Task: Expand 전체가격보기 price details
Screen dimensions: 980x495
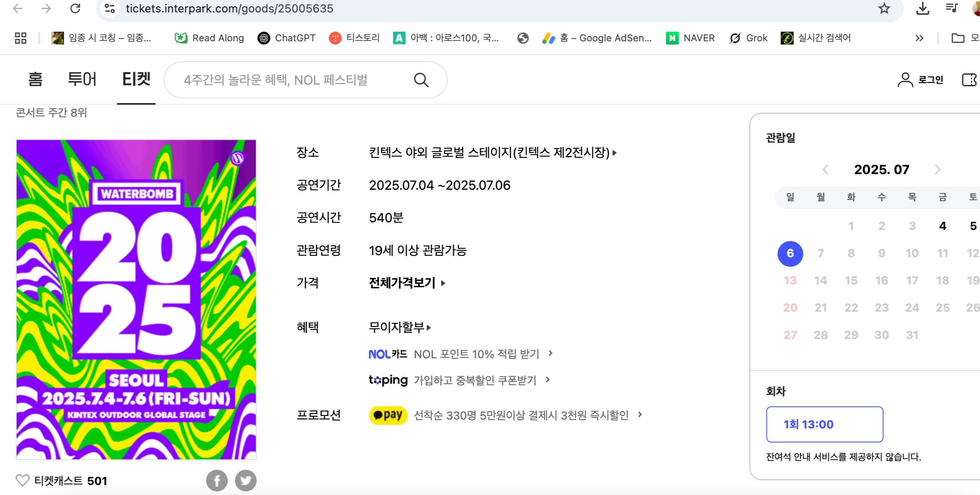Action: click(x=407, y=283)
